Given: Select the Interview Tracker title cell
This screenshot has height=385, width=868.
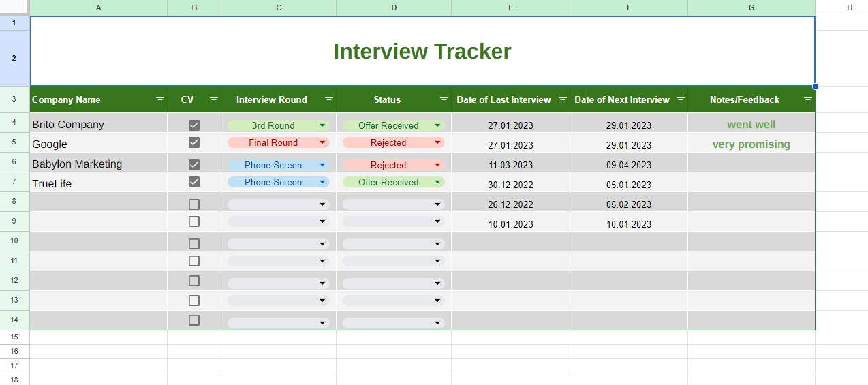Looking at the screenshot, I should click(422, 51).
